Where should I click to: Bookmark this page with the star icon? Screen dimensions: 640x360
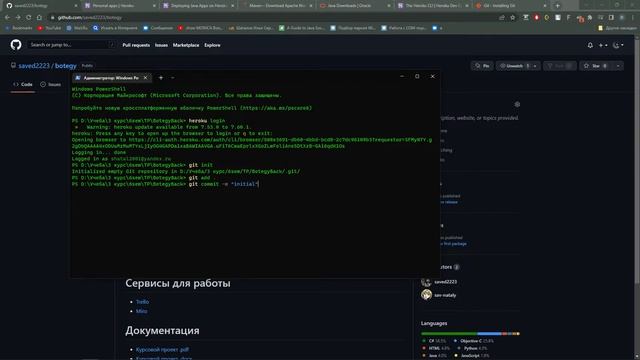(x=513, y=18)
